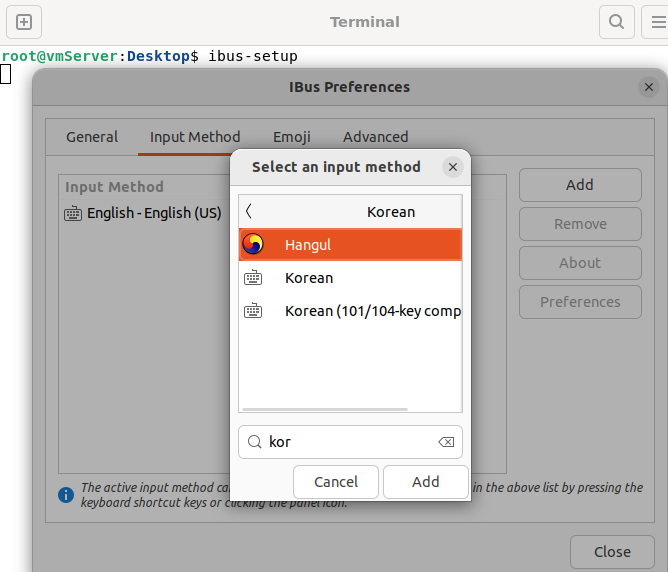Open the Terminal hamburger menu
This screenshot has width=668, height=572.
[658, 22]
